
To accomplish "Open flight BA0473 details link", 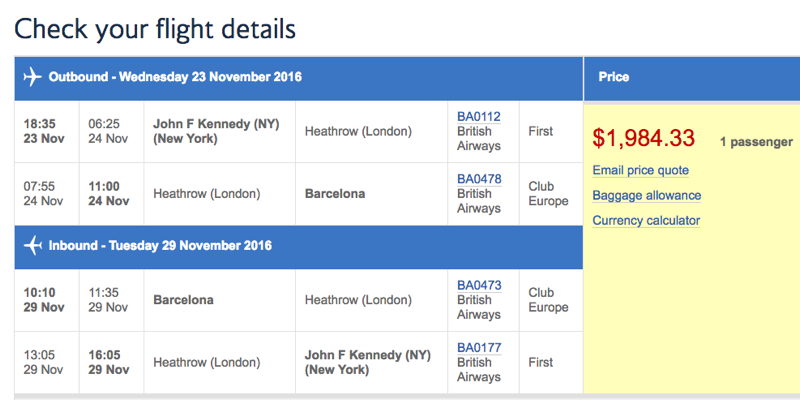I will (x=479, y=285).
